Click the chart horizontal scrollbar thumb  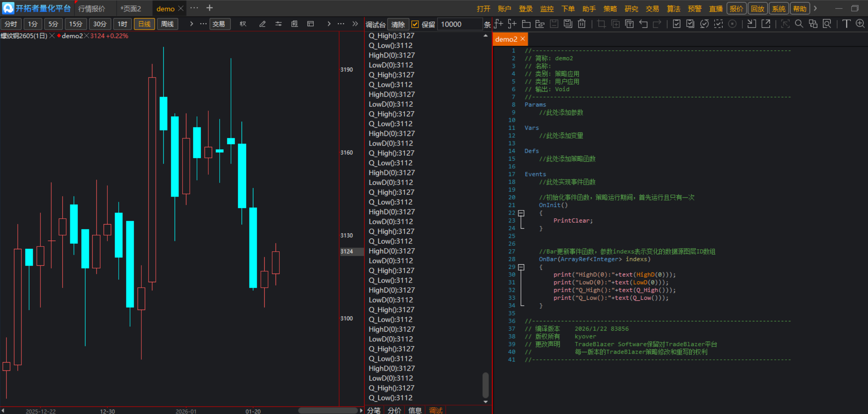(x=328, y=411)
